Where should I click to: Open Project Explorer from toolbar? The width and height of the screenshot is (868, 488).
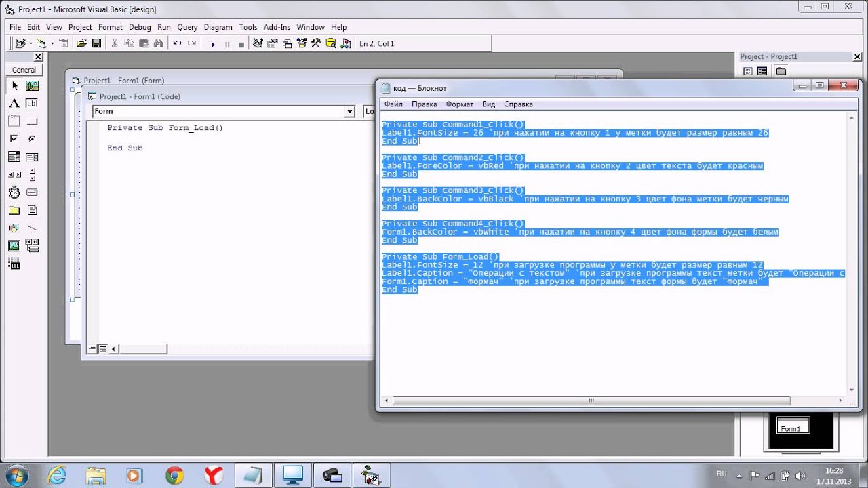point(258,43)
